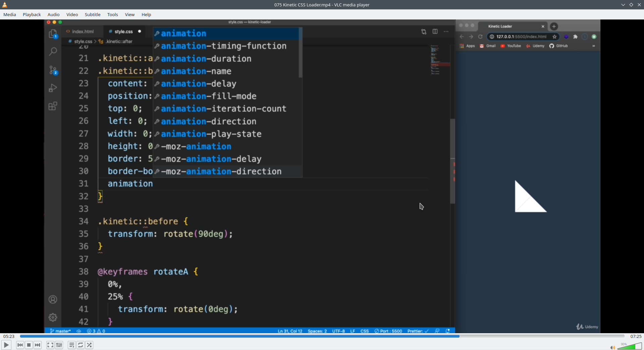The width and height of the screenshot is (644, 350).
Task: Open the Playback menu
Action: pyautogui.click(x=32, y=14)
